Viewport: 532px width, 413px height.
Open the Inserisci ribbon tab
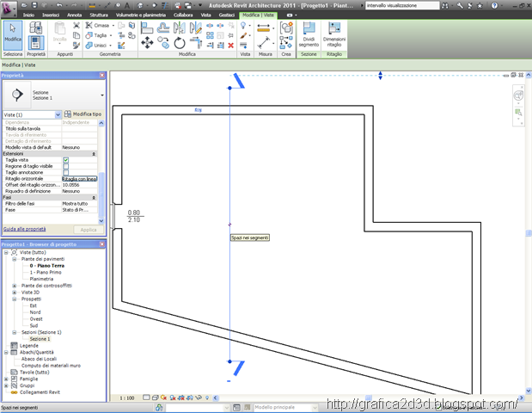51,15
